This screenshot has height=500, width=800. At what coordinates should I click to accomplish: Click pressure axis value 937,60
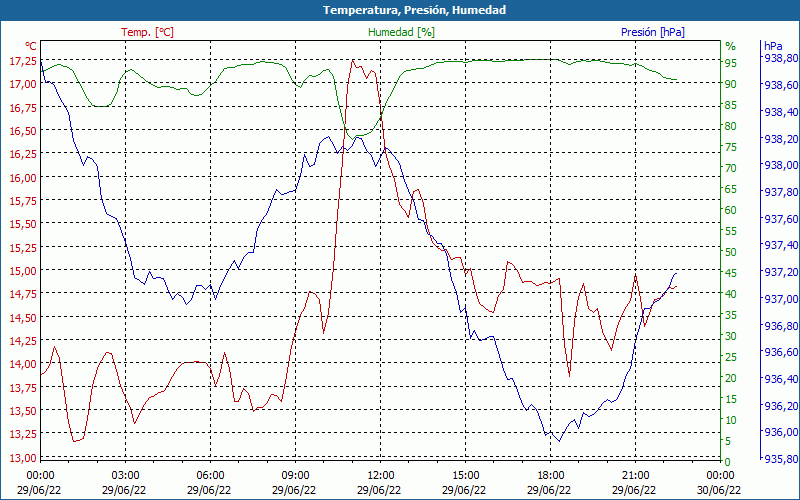(x=781, y=219)
